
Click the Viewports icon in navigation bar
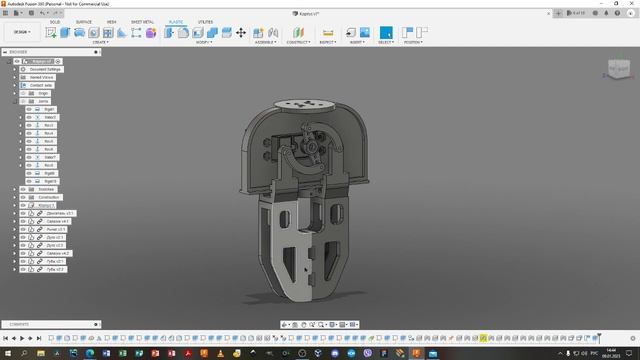353,324
